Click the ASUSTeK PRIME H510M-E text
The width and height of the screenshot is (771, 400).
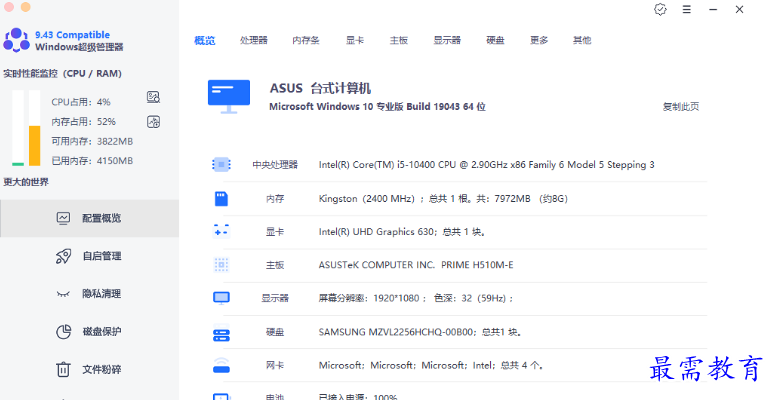[416, 265]
